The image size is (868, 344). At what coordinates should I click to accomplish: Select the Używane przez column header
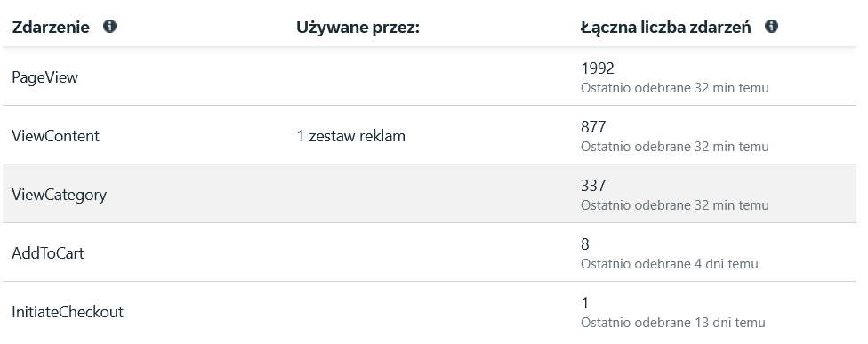click(x=358, y=27)
